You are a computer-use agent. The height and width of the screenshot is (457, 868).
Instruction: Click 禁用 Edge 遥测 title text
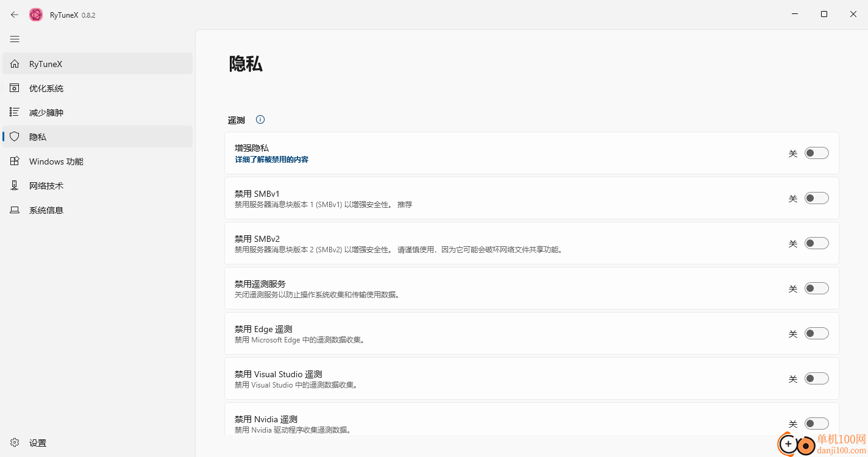(x=263, y=329)
